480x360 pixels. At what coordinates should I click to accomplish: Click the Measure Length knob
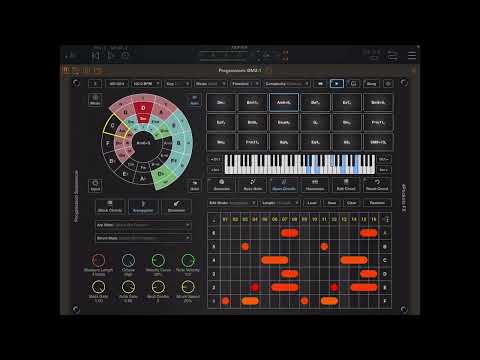point(98,260)
